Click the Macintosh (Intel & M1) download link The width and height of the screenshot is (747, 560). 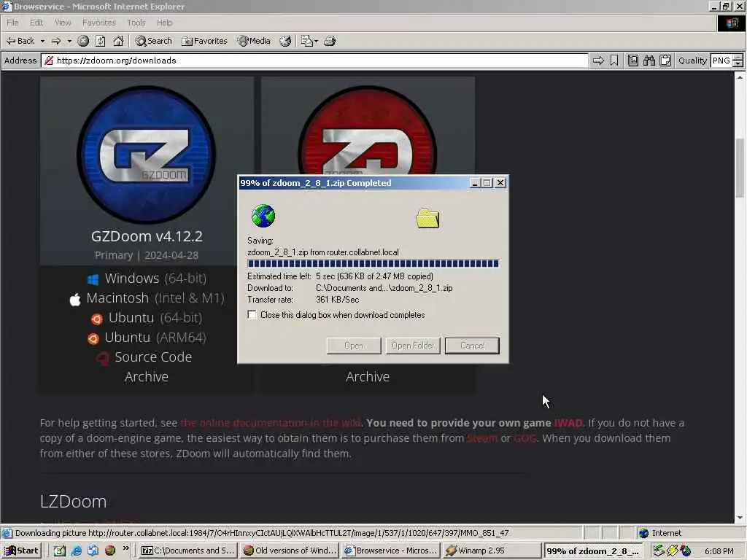pyautogui.click(x=147, y=298)
